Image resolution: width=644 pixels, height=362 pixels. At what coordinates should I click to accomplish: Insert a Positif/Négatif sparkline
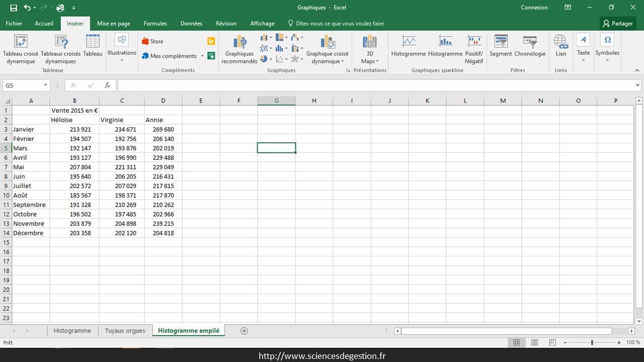[x=474, y=49]
